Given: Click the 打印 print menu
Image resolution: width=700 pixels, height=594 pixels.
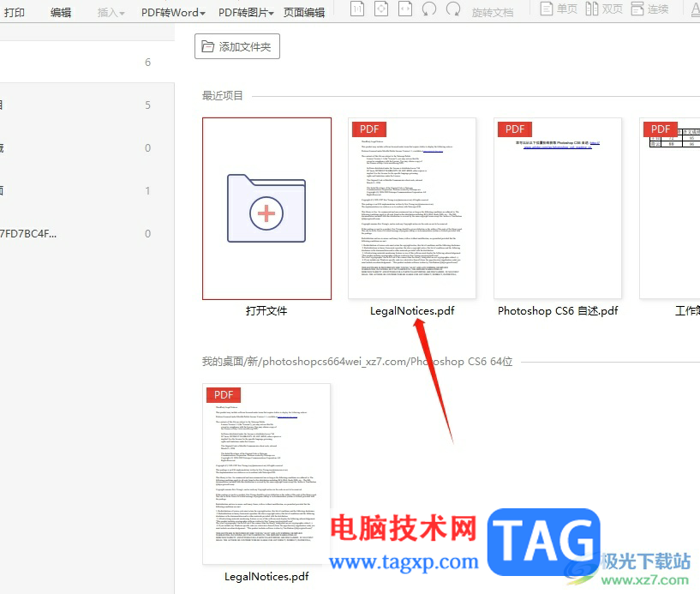Looking at the screenshot, I should coord(15,13).
